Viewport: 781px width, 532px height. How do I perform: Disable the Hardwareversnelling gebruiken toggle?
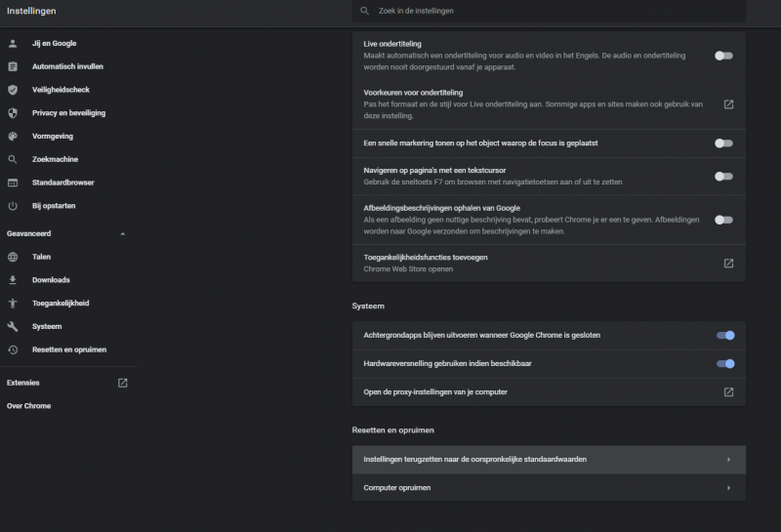724,364
